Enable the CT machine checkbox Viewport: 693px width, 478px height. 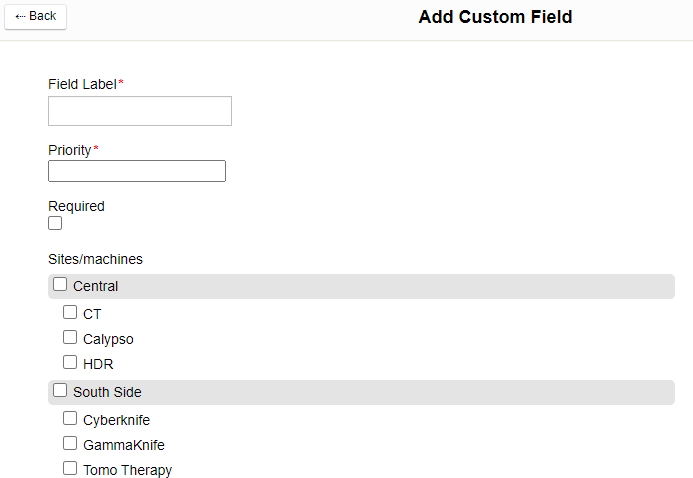tap(70, 312)
